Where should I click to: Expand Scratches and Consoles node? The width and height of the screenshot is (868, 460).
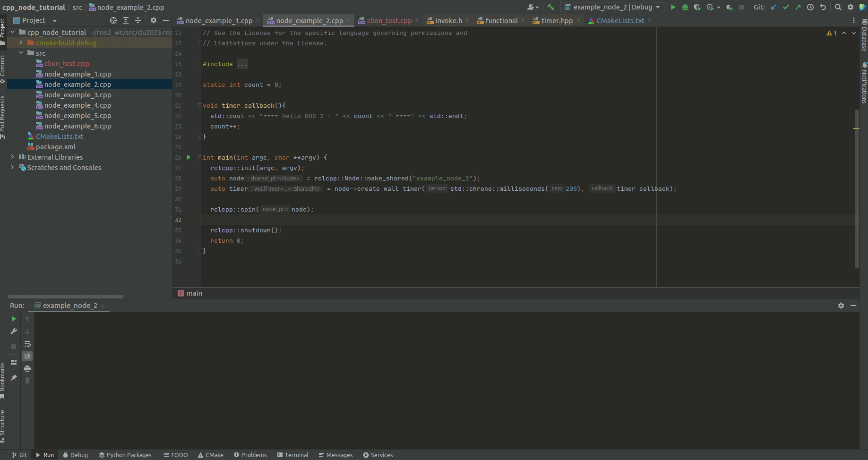pyautogui.click(x=13, y=167)
